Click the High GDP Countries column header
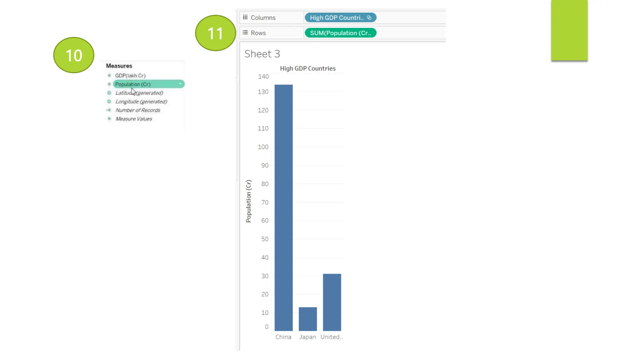This screenshot has width=644, height=362. 308,69
